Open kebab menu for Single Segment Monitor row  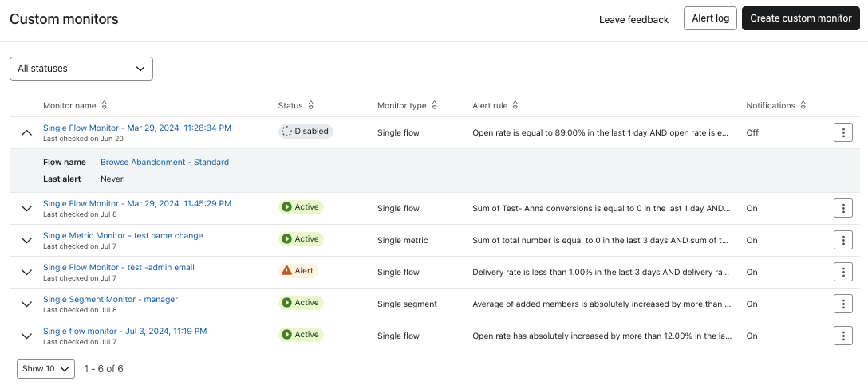[843, 304]
